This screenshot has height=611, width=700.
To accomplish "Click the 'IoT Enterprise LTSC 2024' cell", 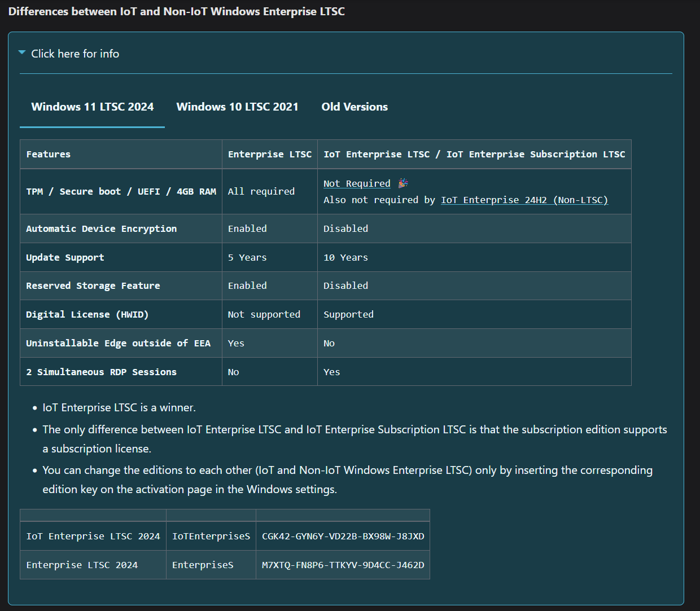I will [93, 536].
